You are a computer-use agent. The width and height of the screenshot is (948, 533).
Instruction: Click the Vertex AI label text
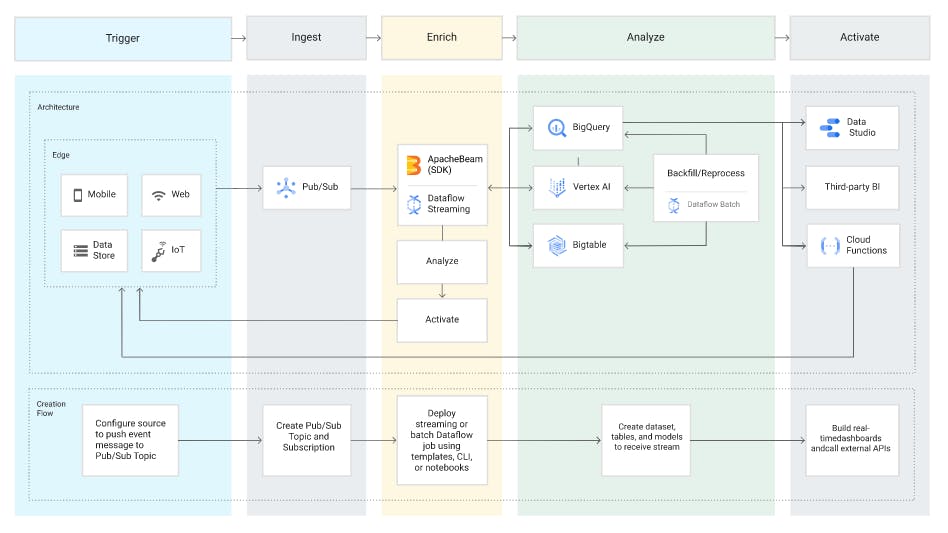click(591, 187)
